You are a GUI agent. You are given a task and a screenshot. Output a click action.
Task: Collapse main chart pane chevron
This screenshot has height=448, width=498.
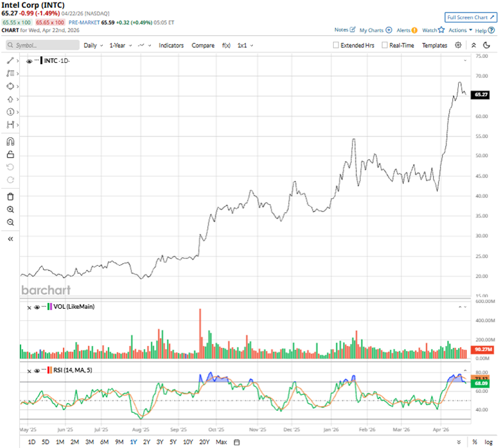point(465,60)
